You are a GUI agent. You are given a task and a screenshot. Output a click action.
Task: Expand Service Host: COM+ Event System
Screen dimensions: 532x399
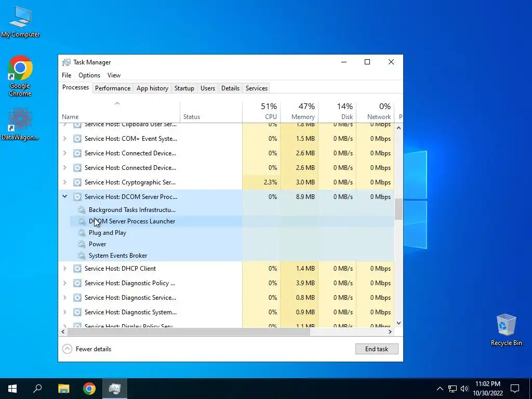click(65, 139)
